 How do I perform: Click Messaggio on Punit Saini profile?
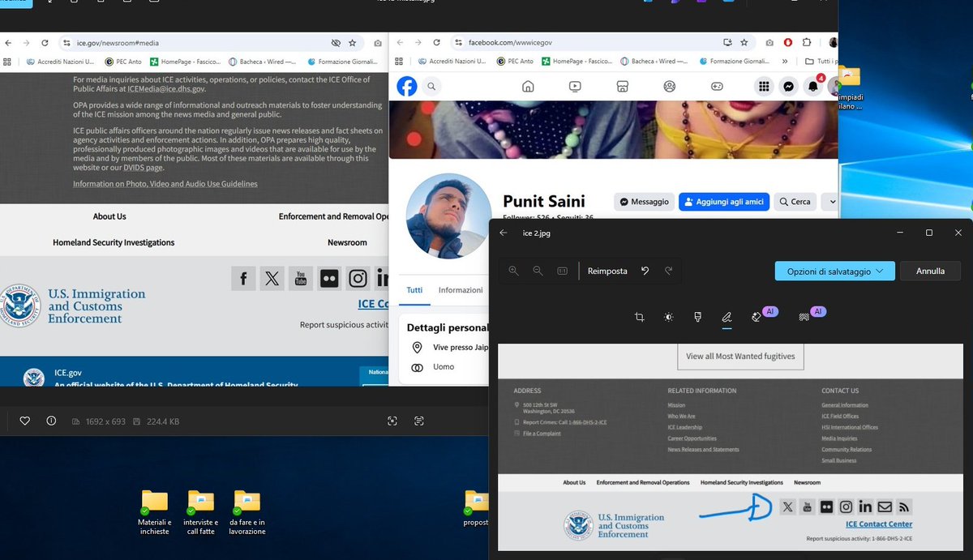point(644,202)
